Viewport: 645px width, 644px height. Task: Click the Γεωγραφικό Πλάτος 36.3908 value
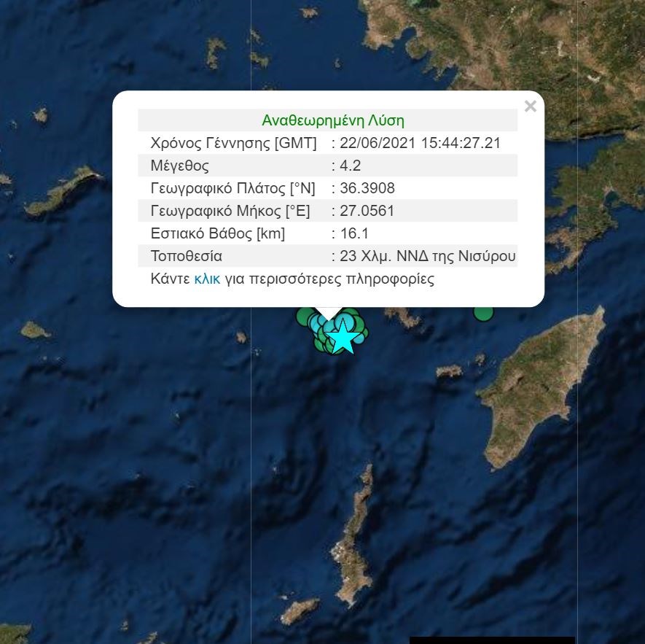coord(367,188)
